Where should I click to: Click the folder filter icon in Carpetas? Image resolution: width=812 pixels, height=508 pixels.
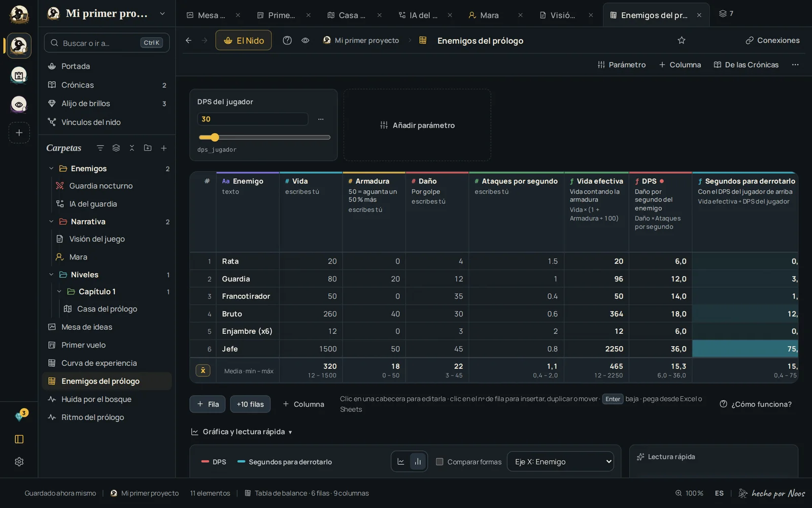(x=100, y=148)
